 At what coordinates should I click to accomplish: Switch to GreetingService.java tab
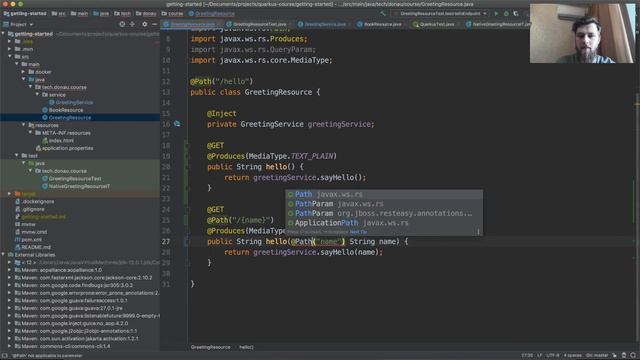pos(325,24)
